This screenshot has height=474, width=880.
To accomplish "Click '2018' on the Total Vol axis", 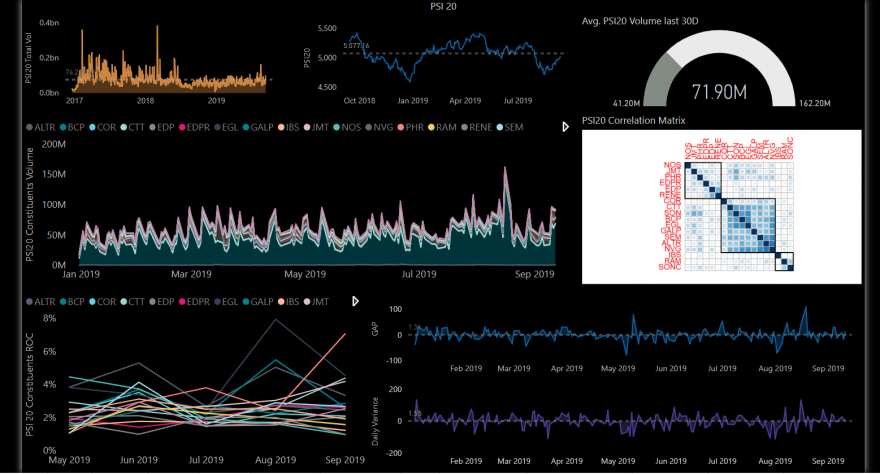I will 145,101.
